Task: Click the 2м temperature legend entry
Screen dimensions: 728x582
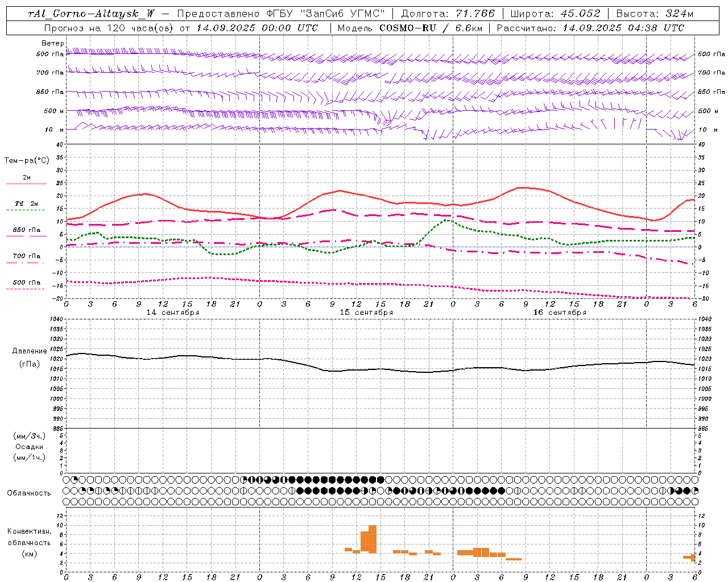Action: click(x=27, y=177)
